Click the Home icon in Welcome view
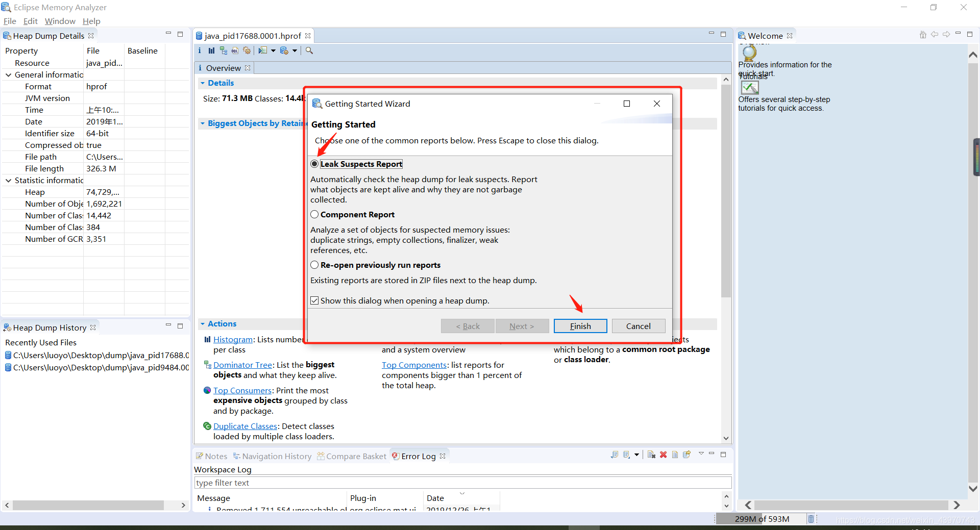The height and width of the screenshot is (530, 980). pos(923,35)
